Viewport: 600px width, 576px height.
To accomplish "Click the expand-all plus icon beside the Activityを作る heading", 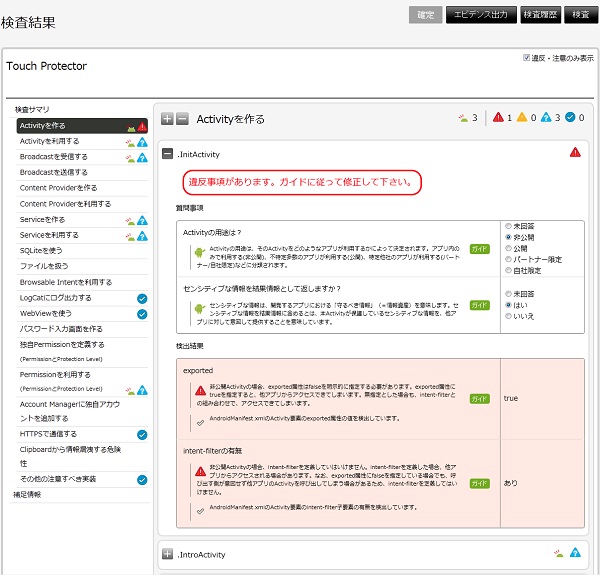I will click(167, 119).
